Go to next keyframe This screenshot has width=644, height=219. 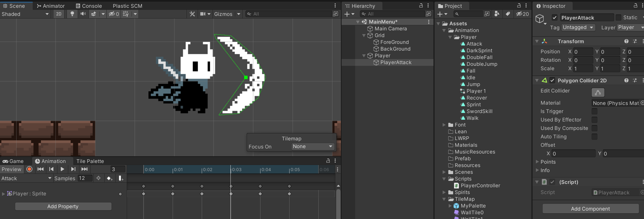point(73,169)
